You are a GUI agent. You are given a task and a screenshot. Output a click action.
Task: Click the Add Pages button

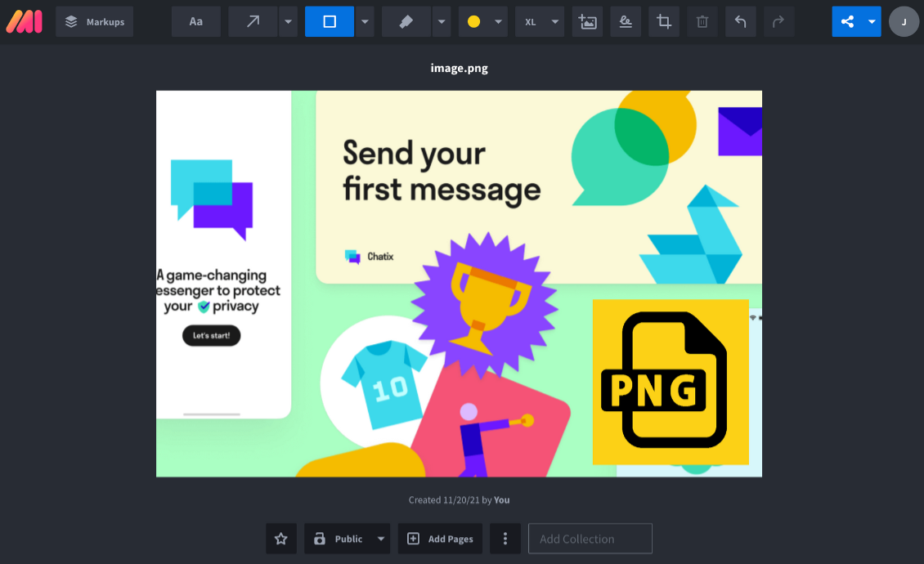pos(440,539)
